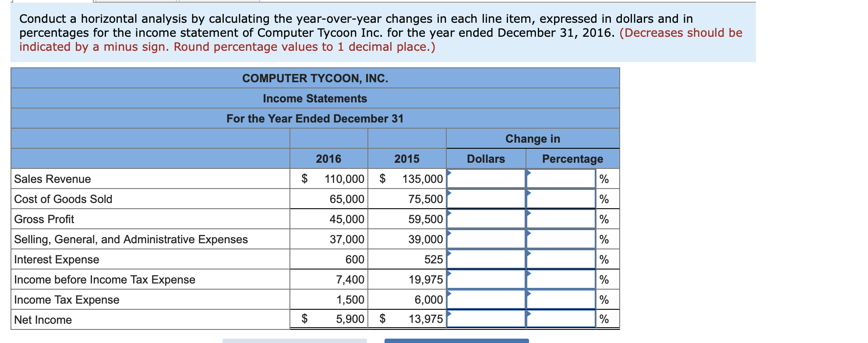Click the hint marker on Net Income dollar field
This screenshot has height=343, width=868.
click(x=448, y=314)
